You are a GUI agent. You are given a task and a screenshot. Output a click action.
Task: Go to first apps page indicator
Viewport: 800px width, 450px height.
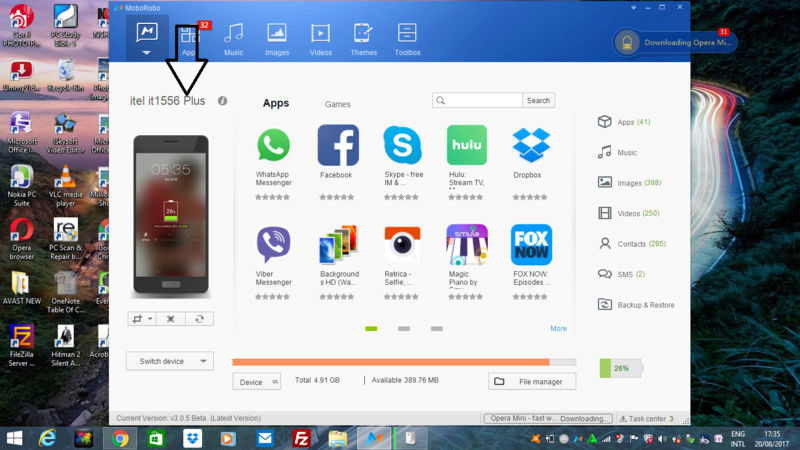(x=371, y=329)
